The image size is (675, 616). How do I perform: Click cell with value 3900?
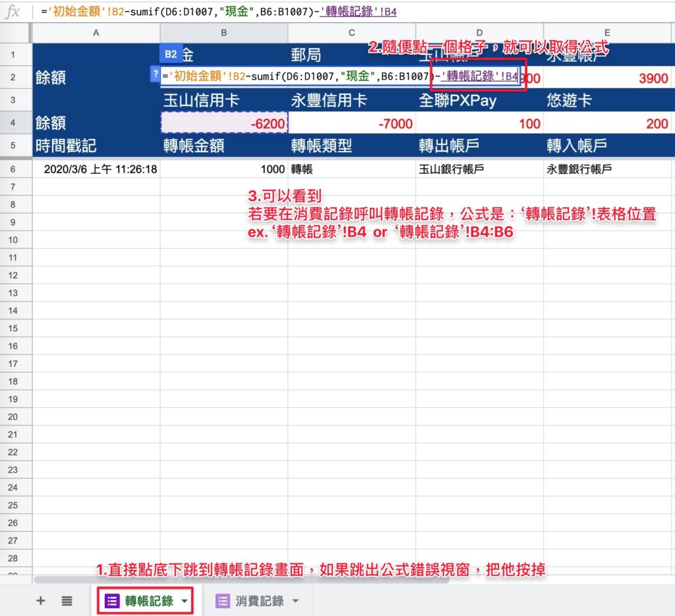(607, 78)
